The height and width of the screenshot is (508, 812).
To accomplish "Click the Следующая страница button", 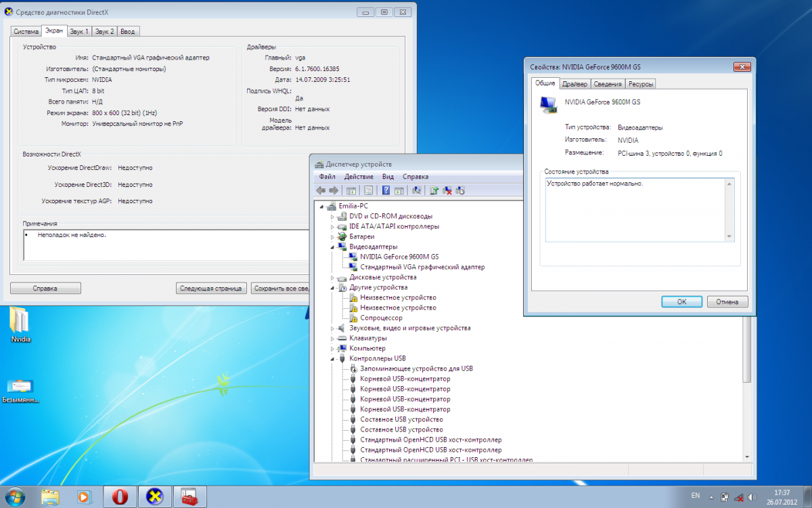I will click(210, 289).
